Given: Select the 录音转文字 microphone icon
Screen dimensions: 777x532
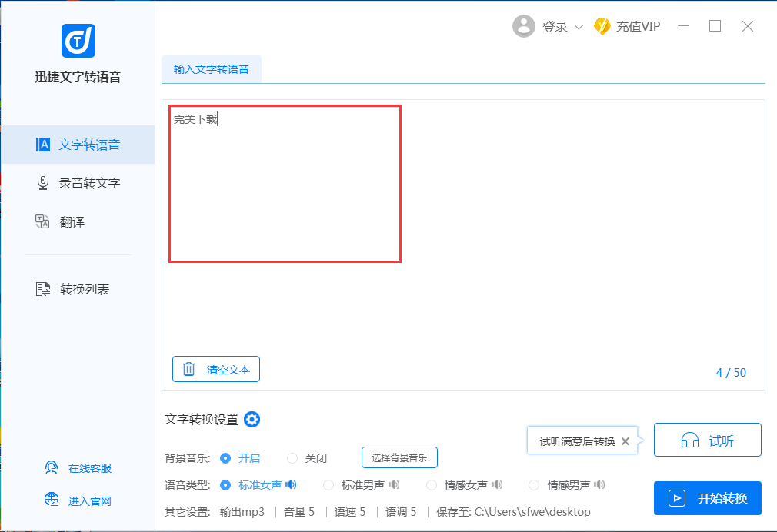Looking at the screenshot, I should click(42, 182).
